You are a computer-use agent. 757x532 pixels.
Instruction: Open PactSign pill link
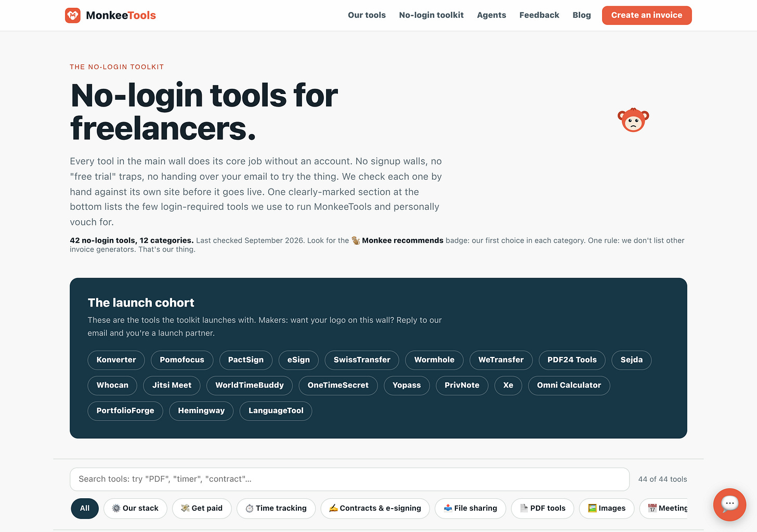[x=246, y=360]
